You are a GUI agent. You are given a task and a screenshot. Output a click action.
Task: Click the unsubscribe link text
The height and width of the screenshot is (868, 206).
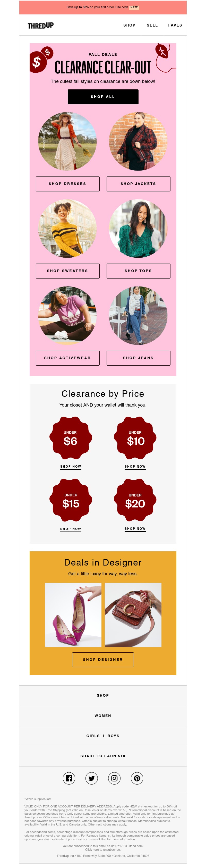103,849
